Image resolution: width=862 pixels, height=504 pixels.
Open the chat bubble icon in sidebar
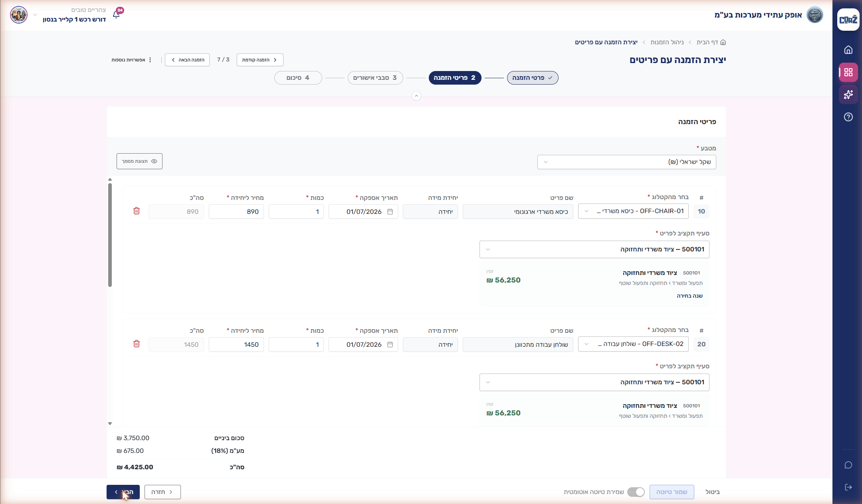tap(848, 465)
